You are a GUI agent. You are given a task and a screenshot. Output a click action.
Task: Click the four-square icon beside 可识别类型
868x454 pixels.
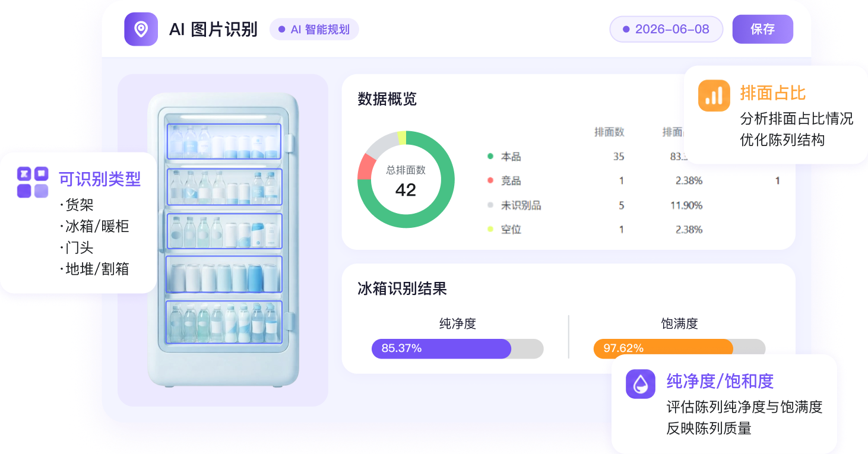[33, 182]
